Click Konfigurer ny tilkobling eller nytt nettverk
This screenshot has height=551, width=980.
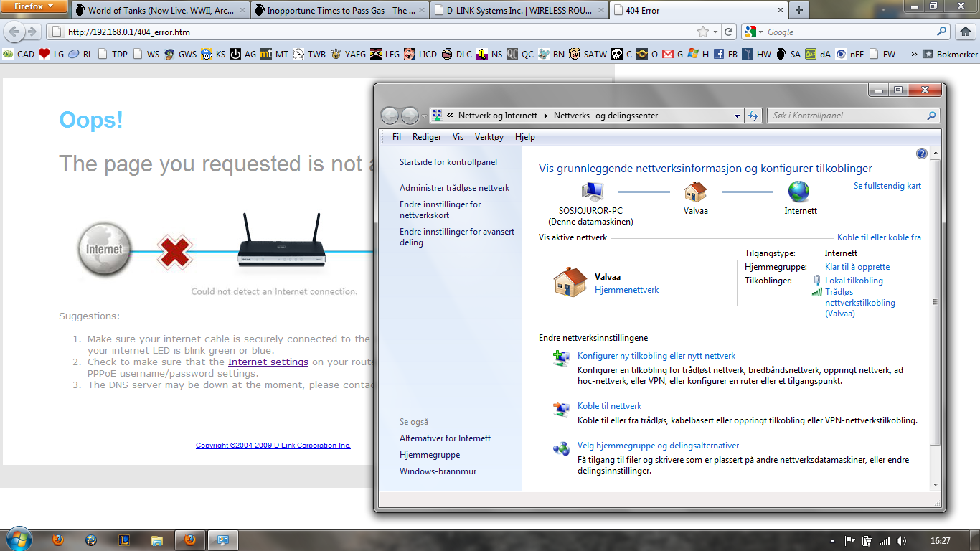pos(656,356)
